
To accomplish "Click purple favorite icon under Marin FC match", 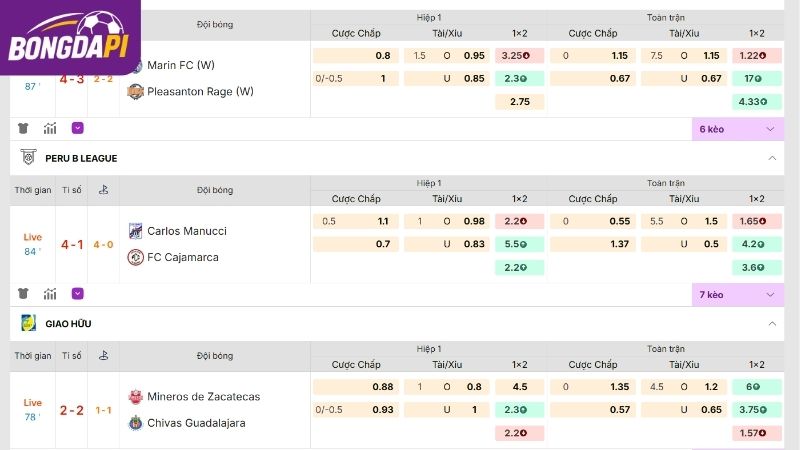I will point(78,128).
